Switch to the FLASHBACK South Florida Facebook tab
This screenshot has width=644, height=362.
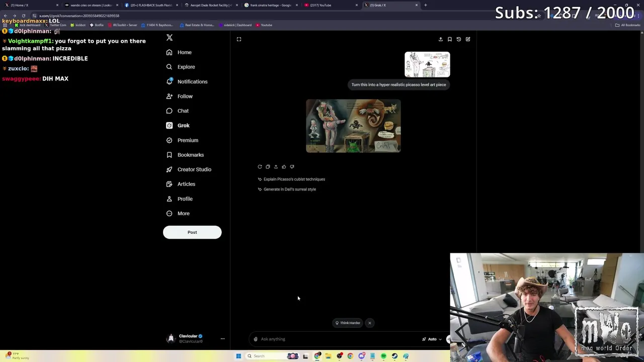click(x=151, y=5)
